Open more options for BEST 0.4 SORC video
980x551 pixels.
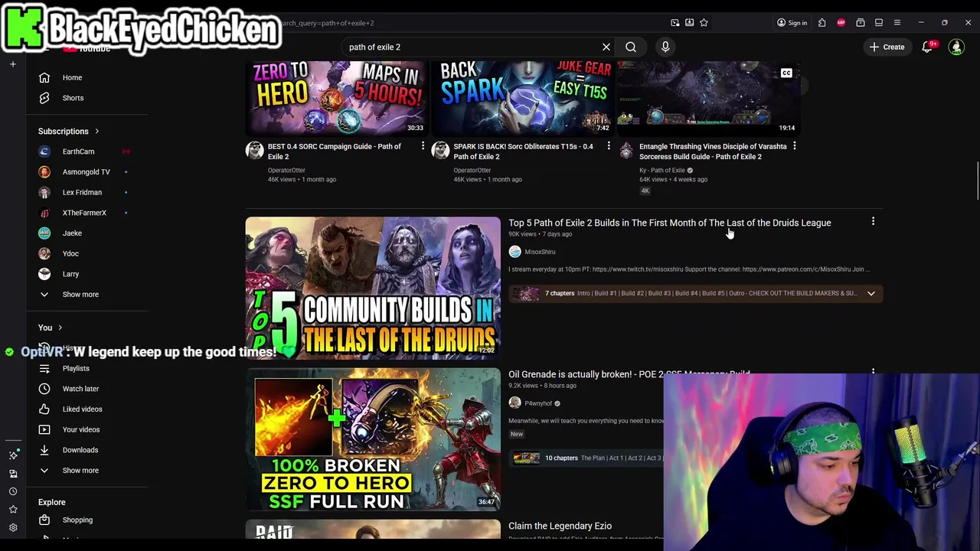coord(423,145)
